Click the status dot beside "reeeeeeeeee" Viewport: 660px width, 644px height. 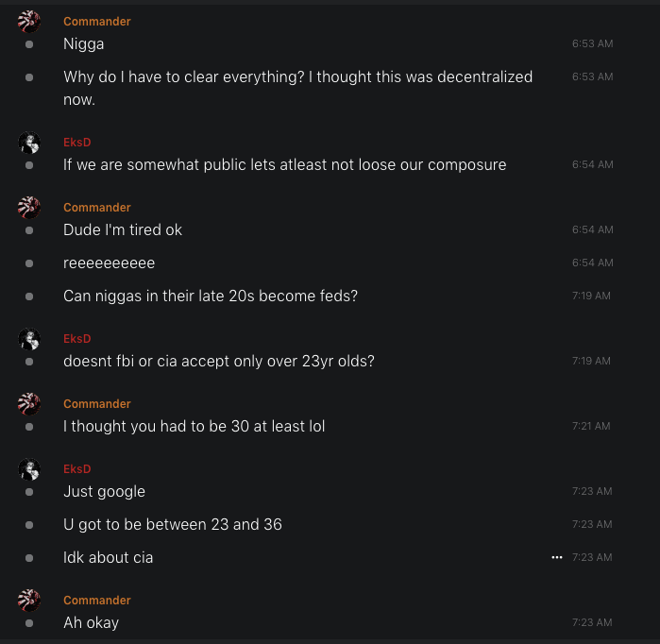click(x=29, y=263)
